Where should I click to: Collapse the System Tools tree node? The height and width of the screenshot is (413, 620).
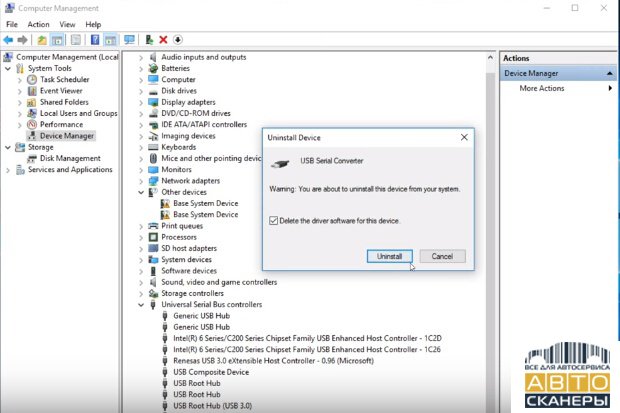pos(8,68)
